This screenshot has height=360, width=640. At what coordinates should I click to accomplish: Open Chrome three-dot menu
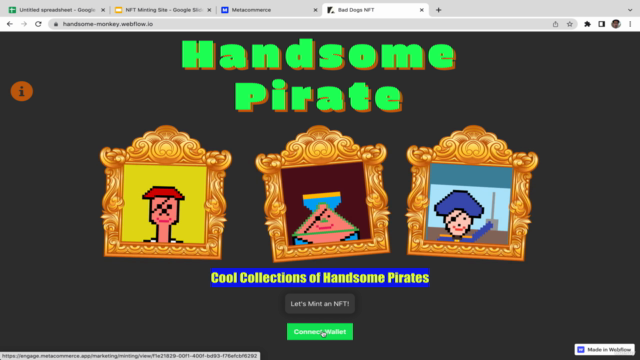click(630, 24)
